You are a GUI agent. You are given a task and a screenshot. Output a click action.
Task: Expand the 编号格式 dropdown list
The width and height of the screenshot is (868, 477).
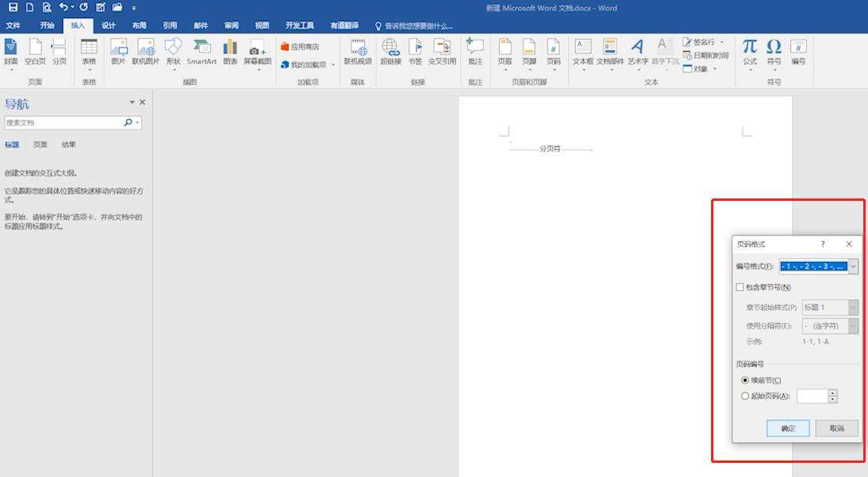click(x=853, y=266)
